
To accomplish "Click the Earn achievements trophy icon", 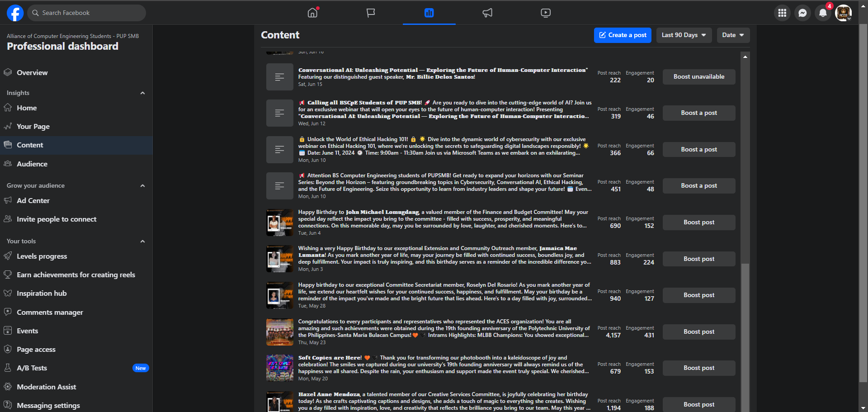I will click(x=8, y=275).
